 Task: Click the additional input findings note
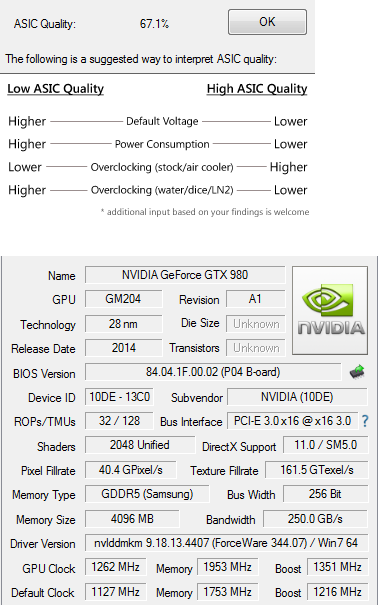click(205, 212)
